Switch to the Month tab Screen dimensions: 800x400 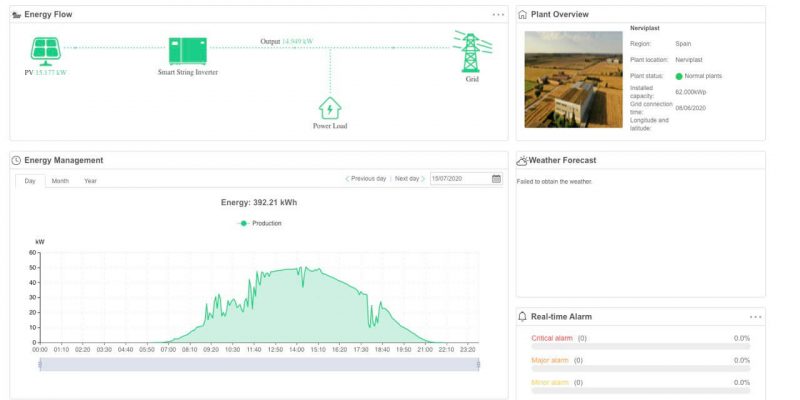[60, 181]
